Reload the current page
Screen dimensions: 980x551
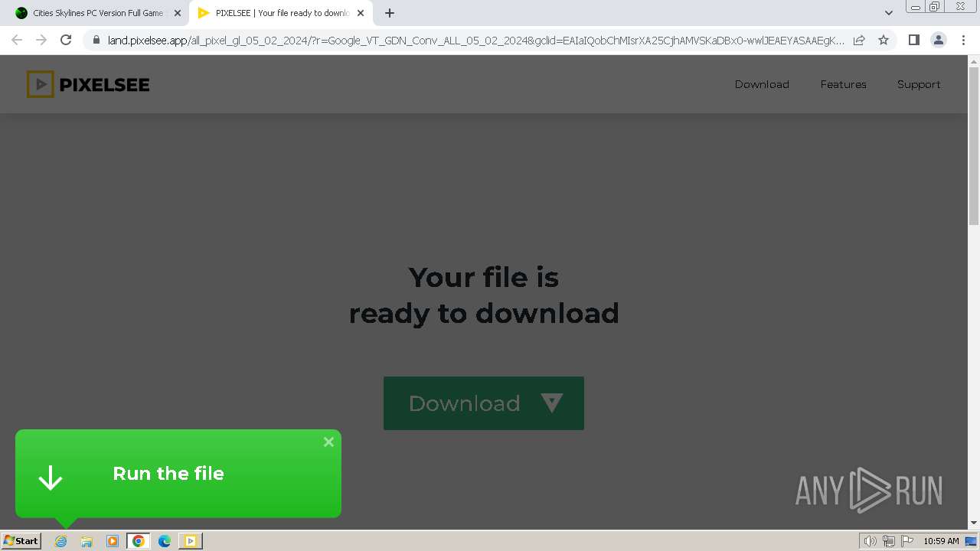point(66,40)
